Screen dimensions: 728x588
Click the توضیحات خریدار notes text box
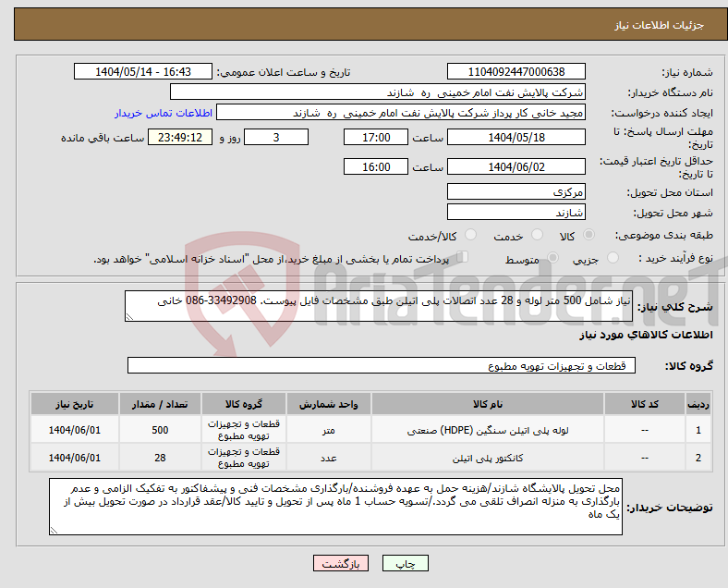(x=335, y=507)
